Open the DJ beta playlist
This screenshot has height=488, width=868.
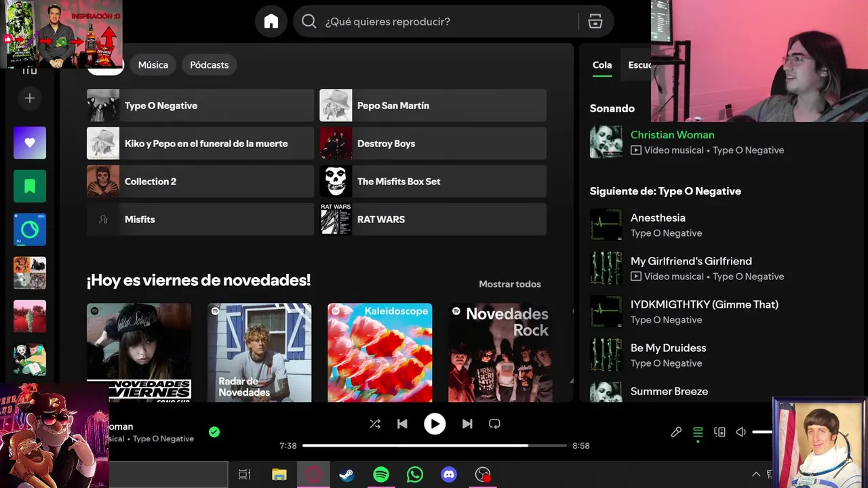pos(30,230)
